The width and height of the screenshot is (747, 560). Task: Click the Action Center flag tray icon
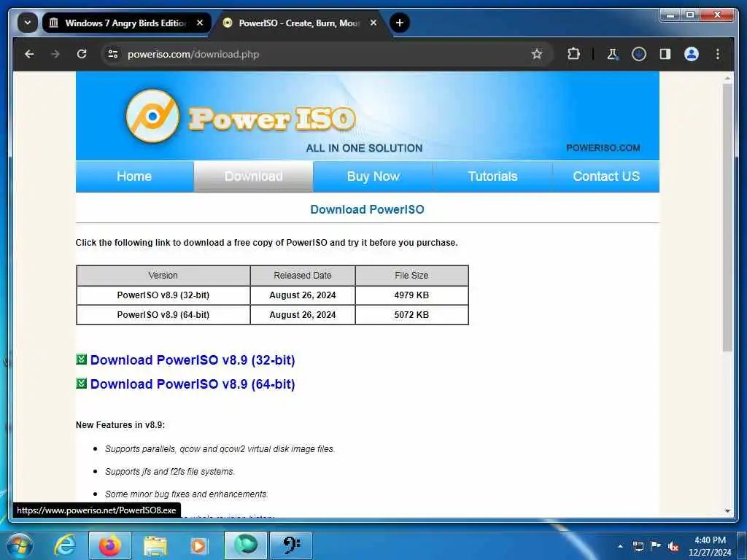pyautogui.click(x=656, y=546)
